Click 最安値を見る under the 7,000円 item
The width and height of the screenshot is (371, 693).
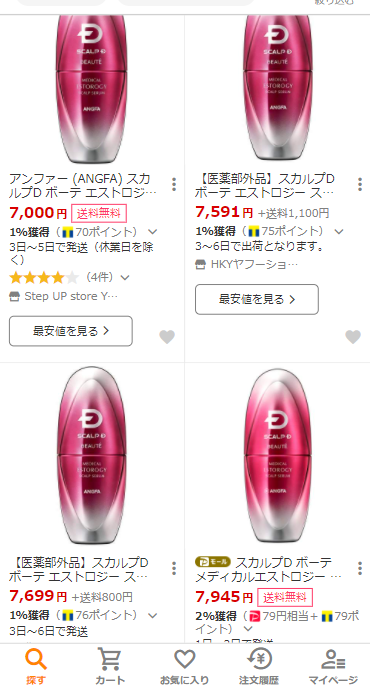71,331
